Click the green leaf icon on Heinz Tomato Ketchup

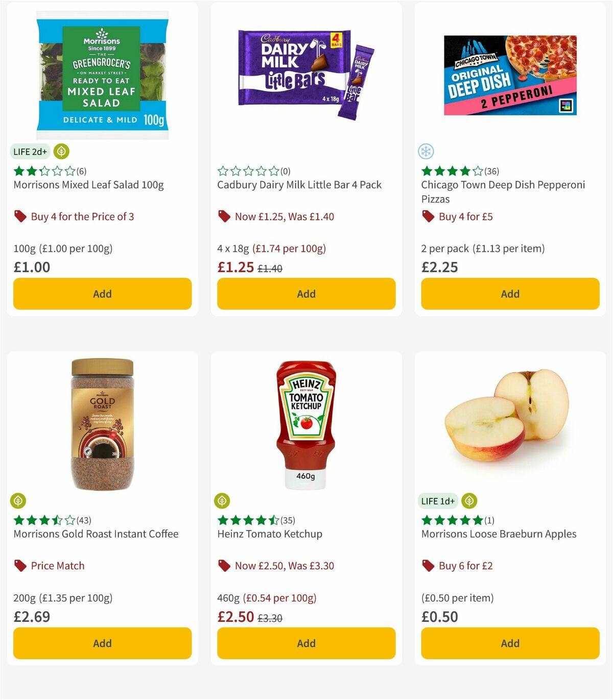coord(222,501)
